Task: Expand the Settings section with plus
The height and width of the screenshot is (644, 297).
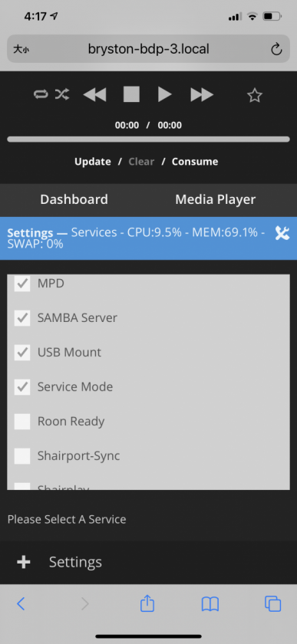Action: click(x=24, y=562)
